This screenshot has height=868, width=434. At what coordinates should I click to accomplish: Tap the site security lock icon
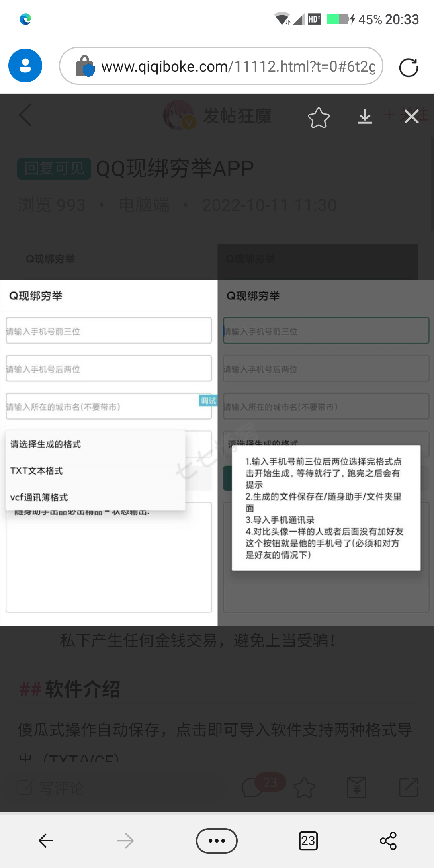click(x=85, y=66)
